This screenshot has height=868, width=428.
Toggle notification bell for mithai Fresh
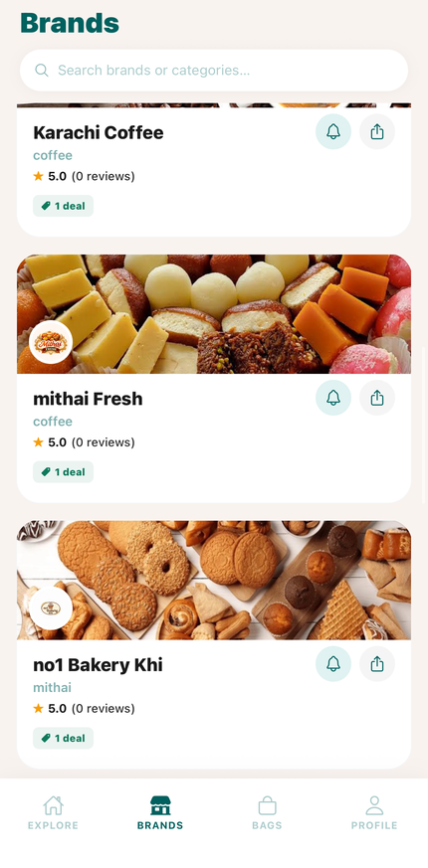(333, 398)
